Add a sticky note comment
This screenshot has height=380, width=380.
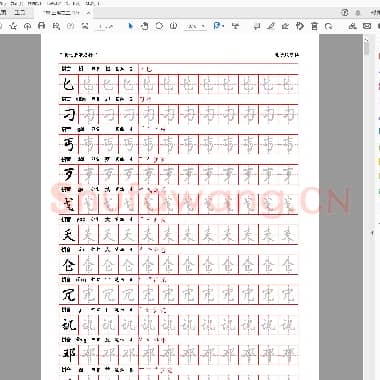click(x=257, y=26)
